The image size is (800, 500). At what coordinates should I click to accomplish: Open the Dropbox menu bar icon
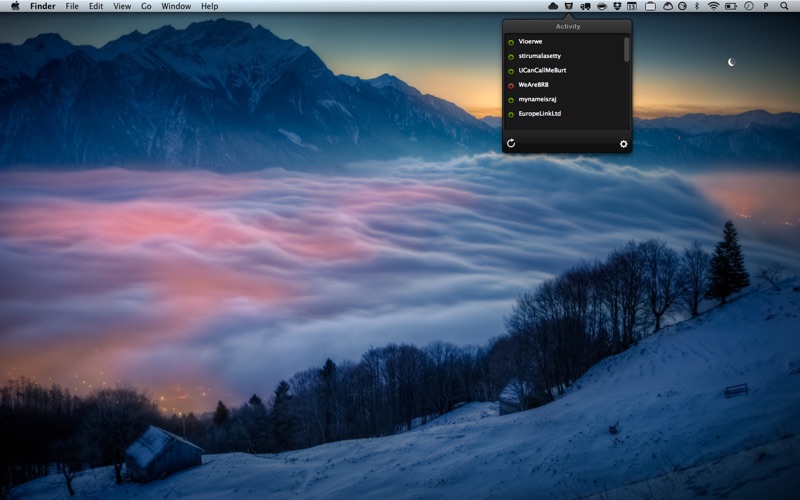(617, 6)
